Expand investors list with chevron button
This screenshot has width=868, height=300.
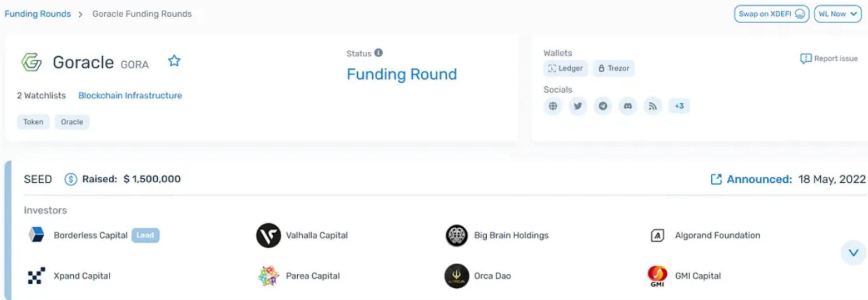click(854, 252)
